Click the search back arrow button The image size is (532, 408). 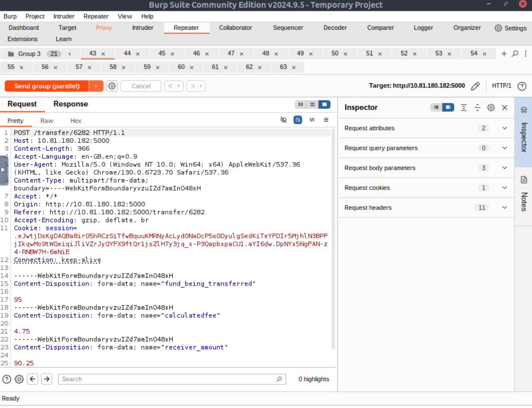33,379
